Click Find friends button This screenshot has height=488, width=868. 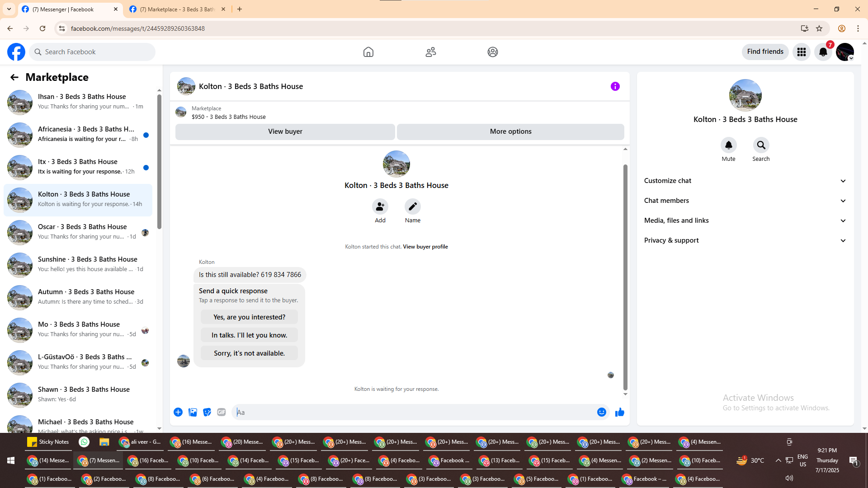coord(765,52)
